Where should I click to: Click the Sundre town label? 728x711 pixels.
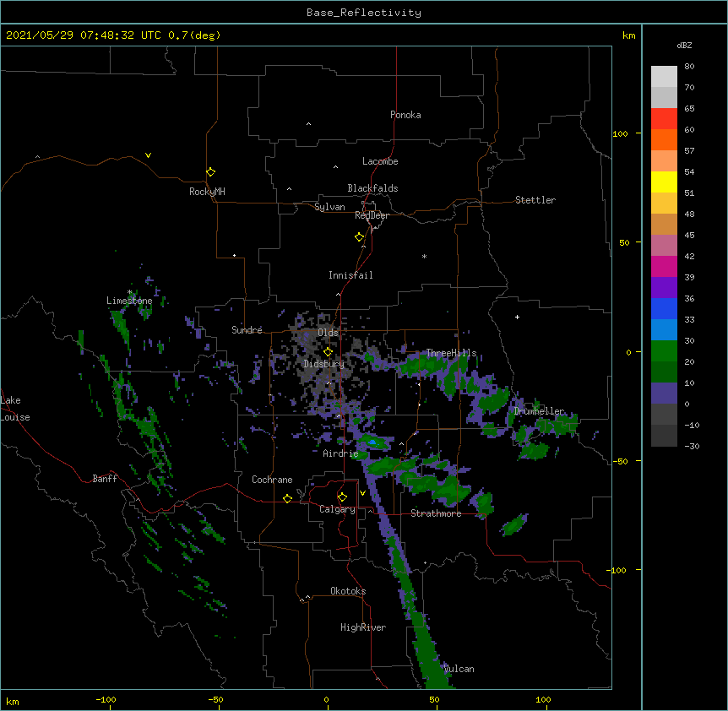tap(247, 330)
